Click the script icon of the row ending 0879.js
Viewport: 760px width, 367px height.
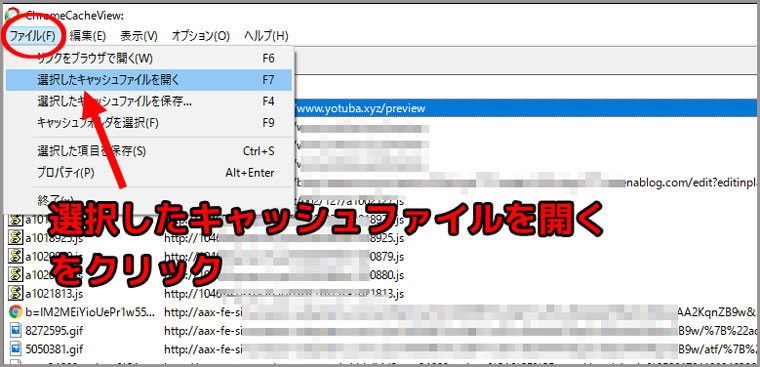click(16, 257)
